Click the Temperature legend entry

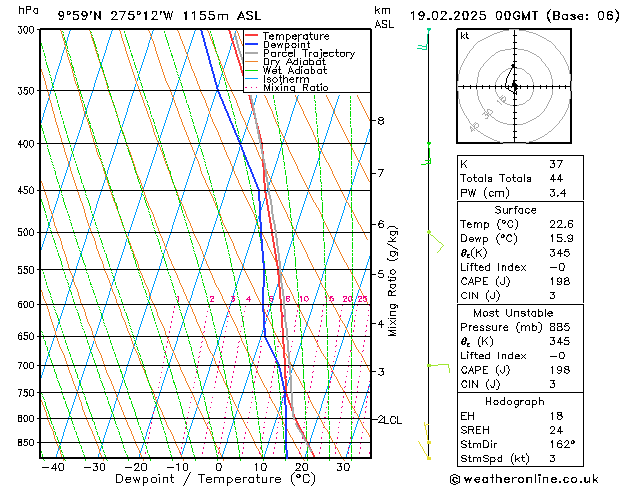(x=287, y=36)
